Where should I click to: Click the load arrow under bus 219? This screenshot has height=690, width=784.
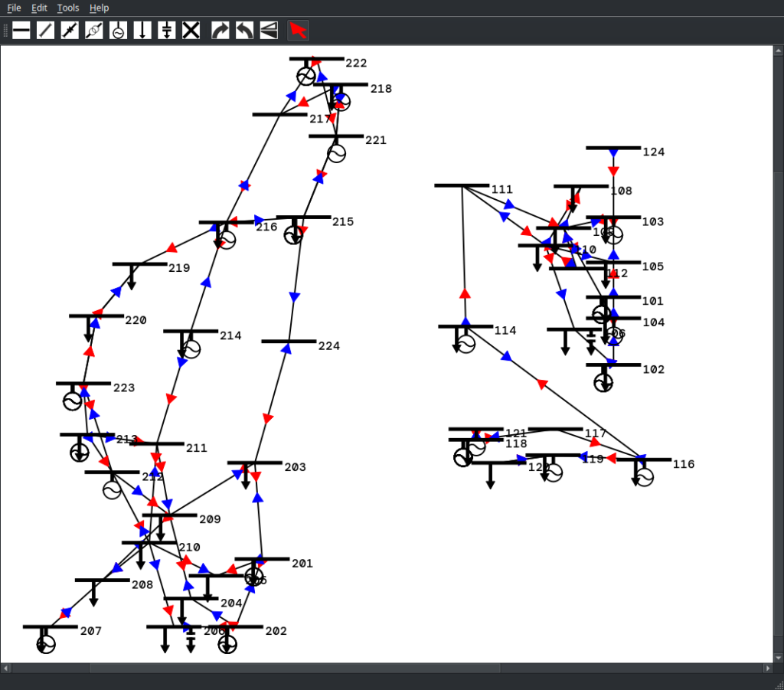point(132,277)
